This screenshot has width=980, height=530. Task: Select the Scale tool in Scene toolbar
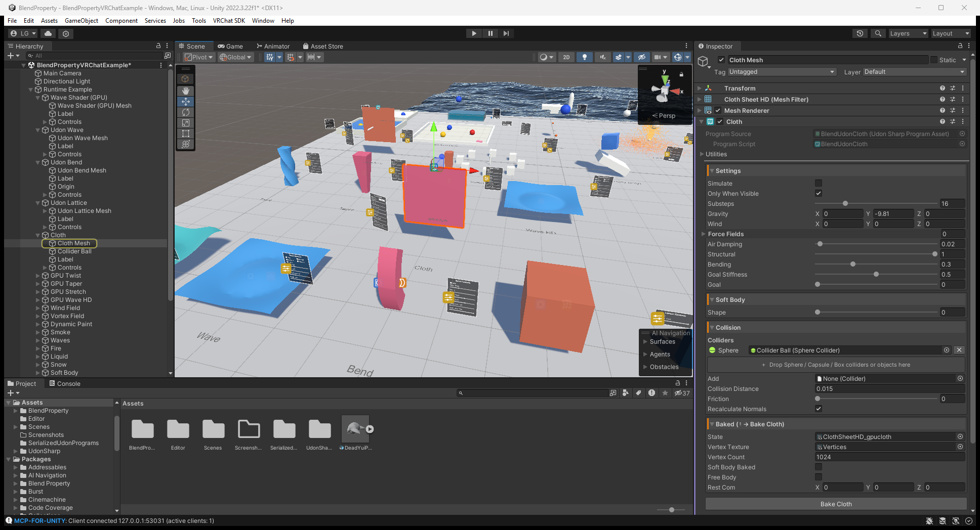186,123
